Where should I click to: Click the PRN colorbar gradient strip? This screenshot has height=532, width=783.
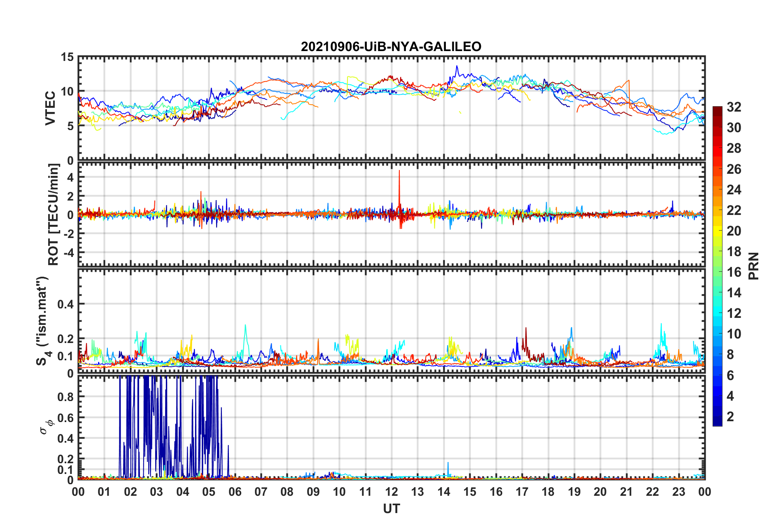coord(718,266)
